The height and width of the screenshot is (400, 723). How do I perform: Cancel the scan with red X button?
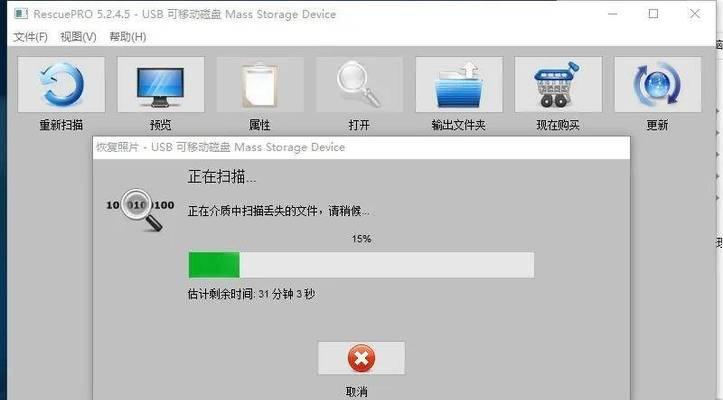pos(361,358)
